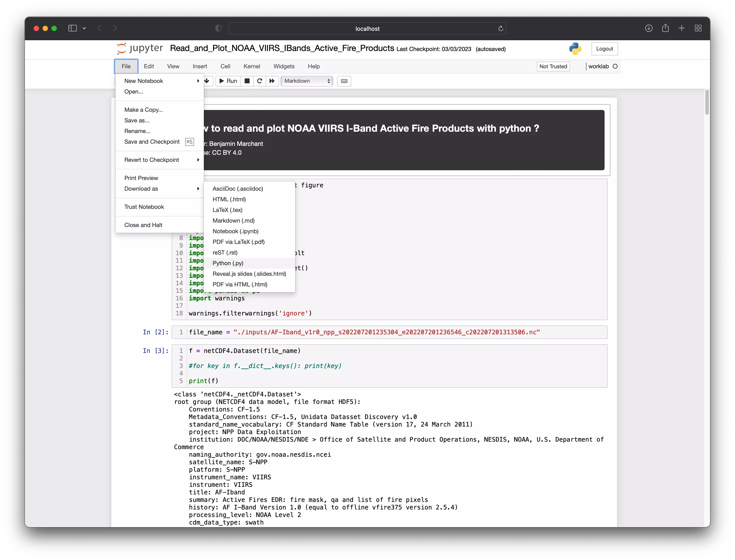Screen dimensions: 735x560
Task: Click the fast-forward restart and run all icon
Action: click(272, 81)
